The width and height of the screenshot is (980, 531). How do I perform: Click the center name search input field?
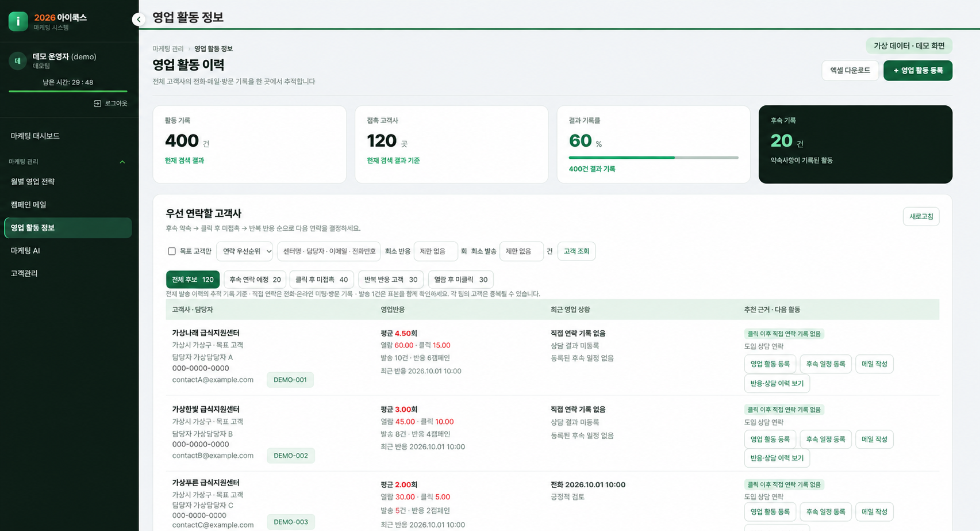click(329, 251)
